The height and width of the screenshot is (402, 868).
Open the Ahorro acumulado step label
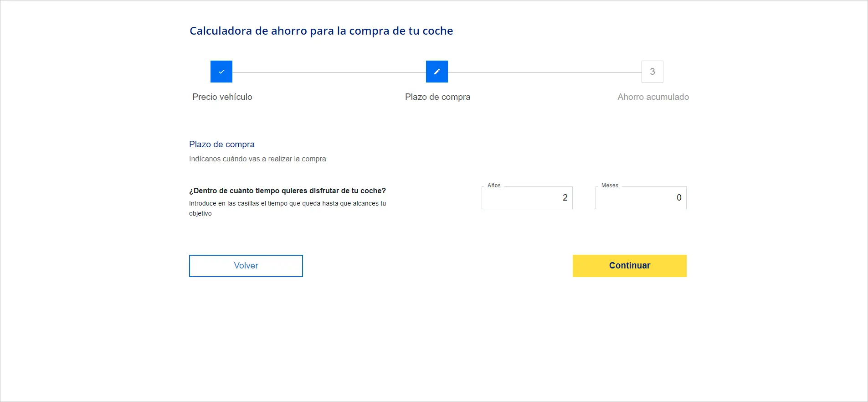[x=653, y=97]
